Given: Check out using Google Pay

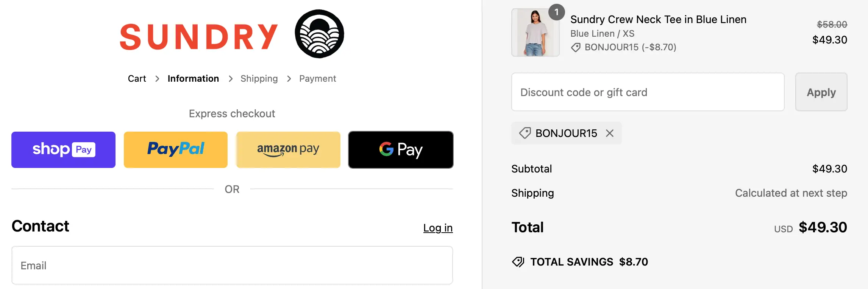Looking at the screenshot, I should point(401,150).
